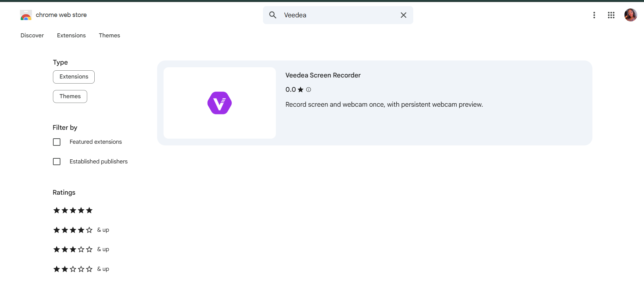
Task: Open the three-dot more options menu
Action: [x=594, y=15]
